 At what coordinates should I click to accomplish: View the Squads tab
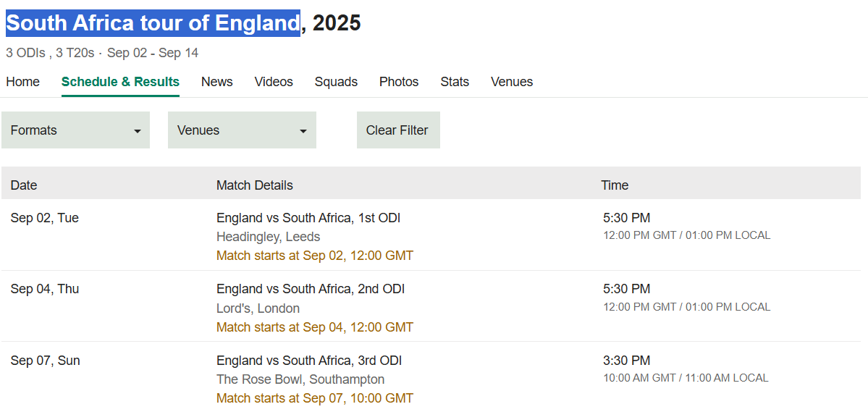click(336, 82)
